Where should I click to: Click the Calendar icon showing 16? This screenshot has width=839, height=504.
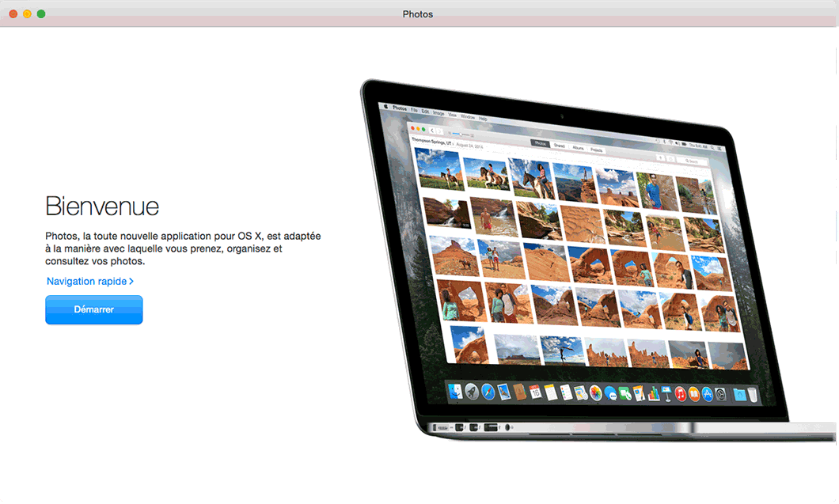535,392
